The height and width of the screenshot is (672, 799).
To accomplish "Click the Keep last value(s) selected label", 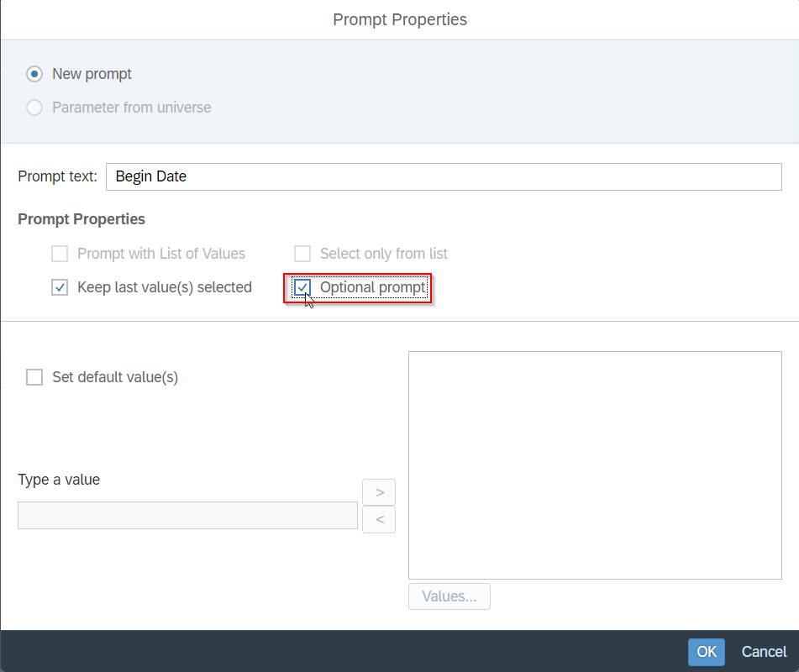I will [x=165, y=287].
